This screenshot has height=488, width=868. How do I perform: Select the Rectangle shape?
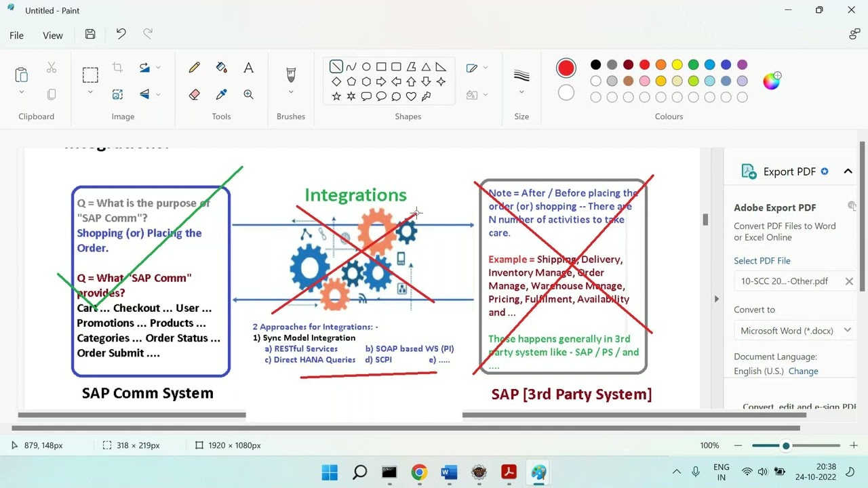tap(381, 66)
